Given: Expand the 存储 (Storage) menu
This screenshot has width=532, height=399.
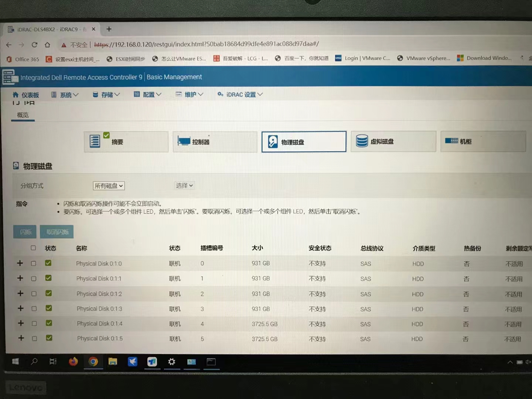Looking at the screenshot, I should [106, 95].
